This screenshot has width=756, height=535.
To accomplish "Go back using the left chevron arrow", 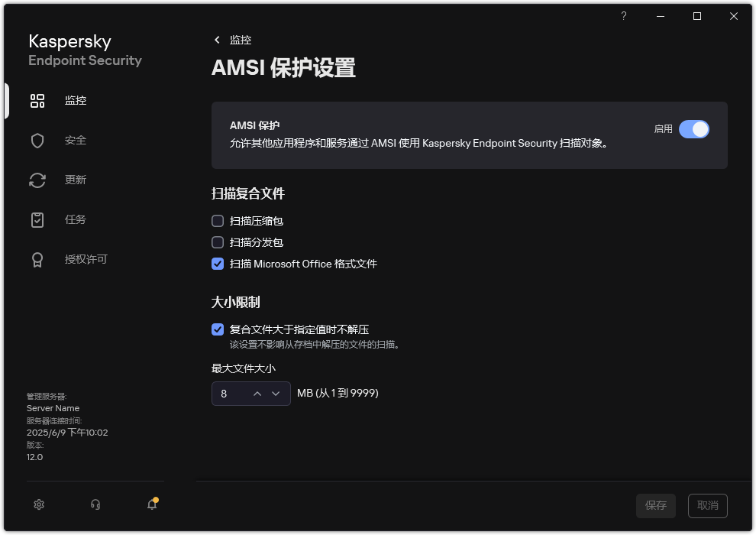I will [x=217, y=40].
